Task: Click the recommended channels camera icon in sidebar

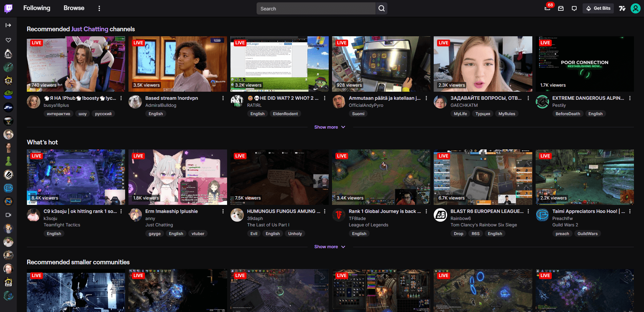Action: (x=8, y=215)
